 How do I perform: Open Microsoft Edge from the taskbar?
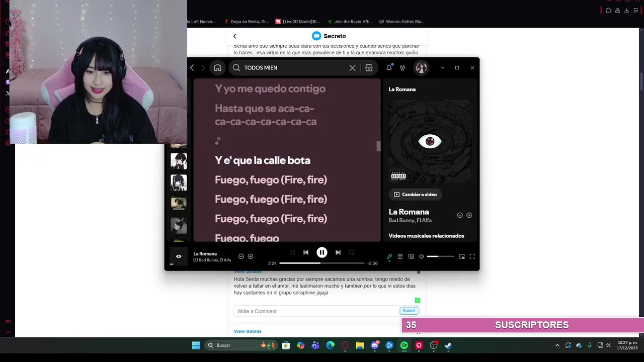click(331, 345)
